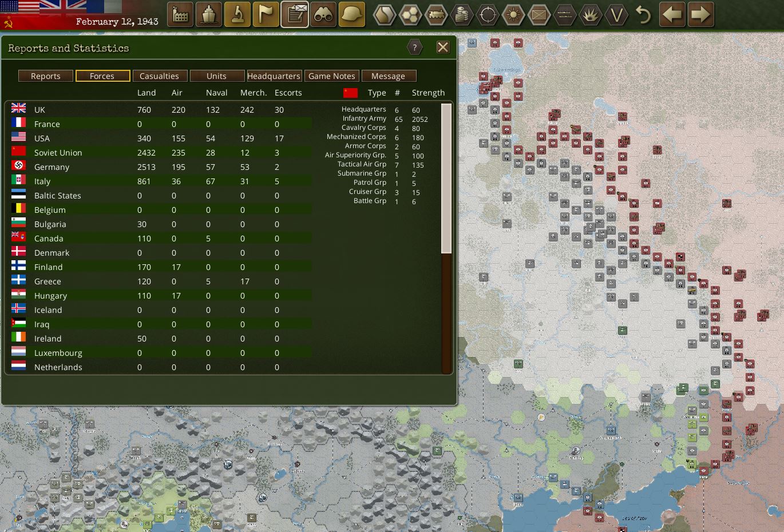Open the Casualties tab
Viewport: 784px width, 532px height.
160,76
